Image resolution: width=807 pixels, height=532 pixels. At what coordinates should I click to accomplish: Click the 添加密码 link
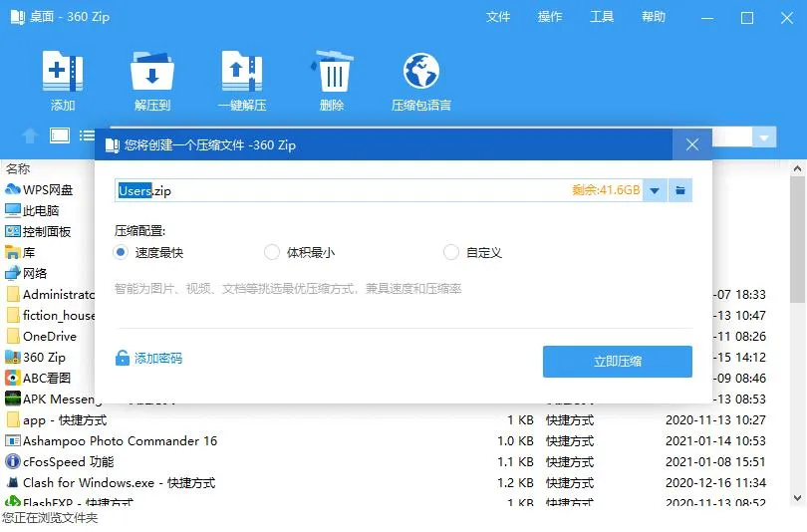(x=158, y=358)
